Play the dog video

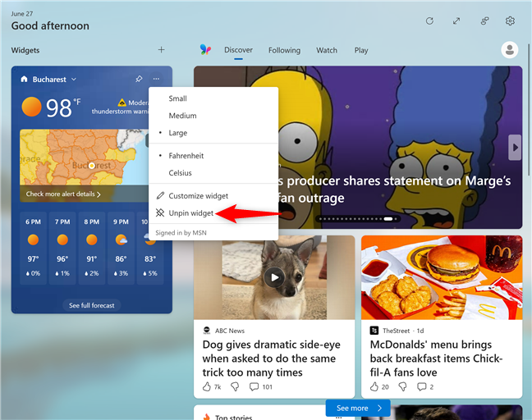click(x=274, y=277)
